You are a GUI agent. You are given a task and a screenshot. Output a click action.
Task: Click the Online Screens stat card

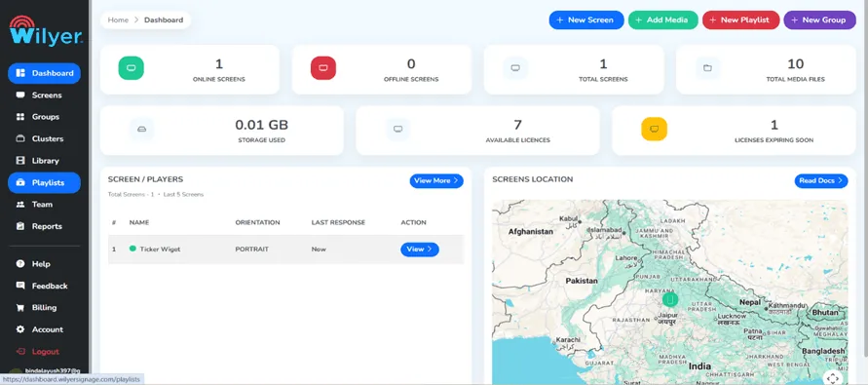pyautogui.click(x=189, y=70)
